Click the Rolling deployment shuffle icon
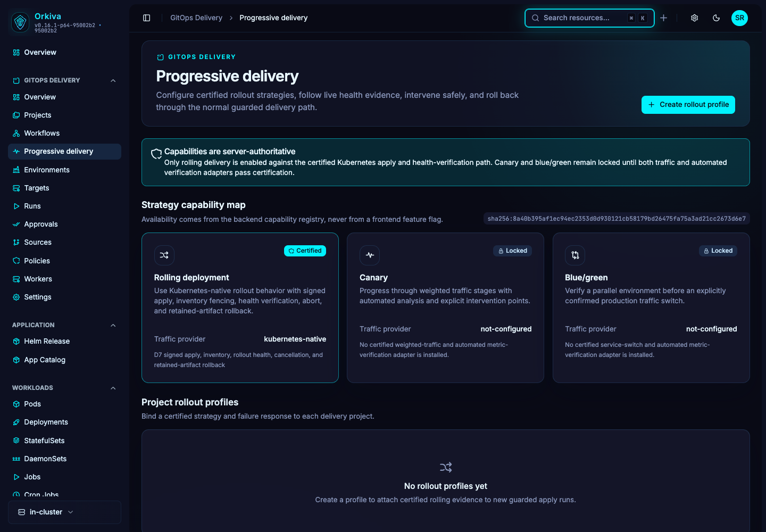Screen dimensions: 766x532 (x=164, y=255)
